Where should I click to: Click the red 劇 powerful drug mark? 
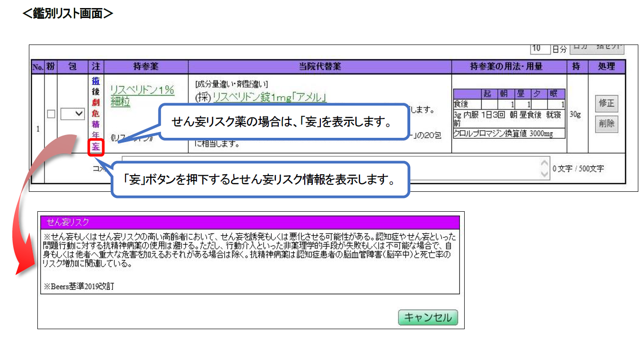(96, 103)
